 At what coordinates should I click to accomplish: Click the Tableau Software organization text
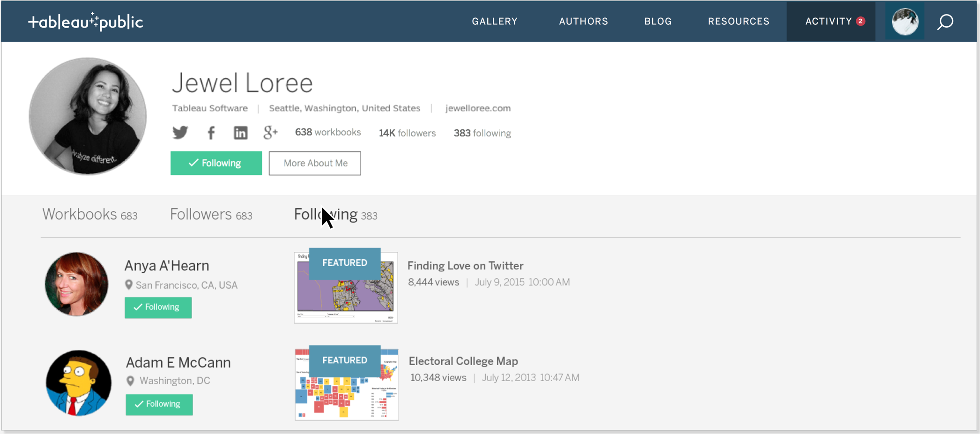[x=210, y=108]
